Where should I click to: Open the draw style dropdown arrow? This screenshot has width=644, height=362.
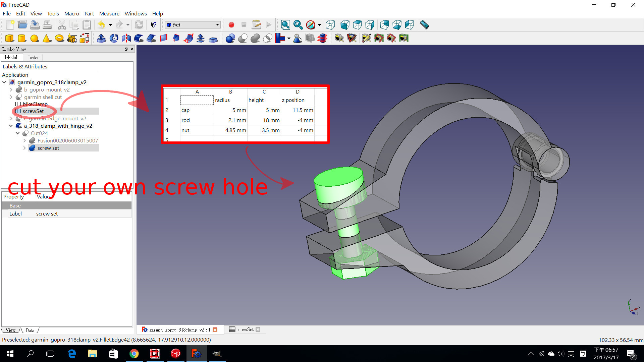coord(319,25)
